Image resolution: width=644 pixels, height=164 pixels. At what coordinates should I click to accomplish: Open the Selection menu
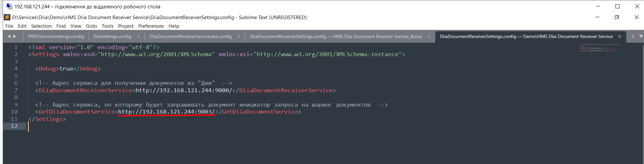point(41,26)
